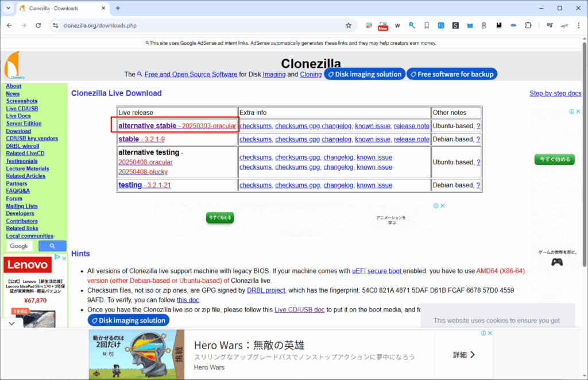Open the Mailing Lists sidebar link
This screenshot has height=380, width=588.
tap(22, 206)
